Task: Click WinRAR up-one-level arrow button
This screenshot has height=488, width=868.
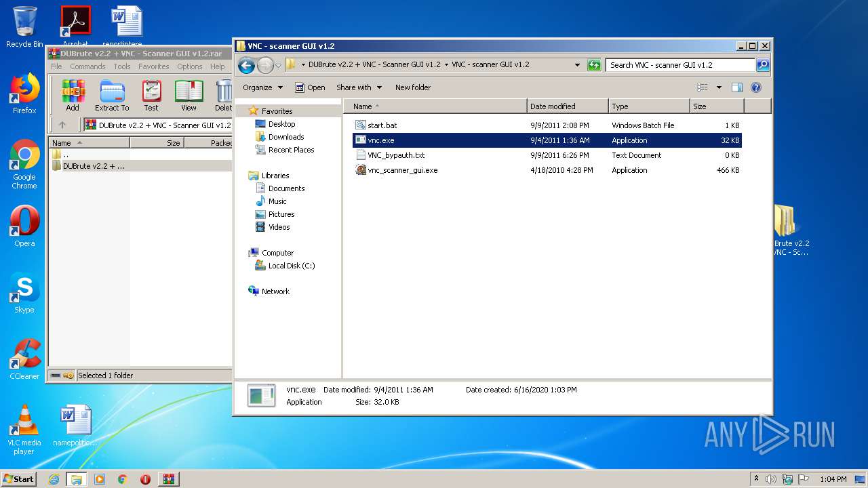Action: [x=62, y=125]
